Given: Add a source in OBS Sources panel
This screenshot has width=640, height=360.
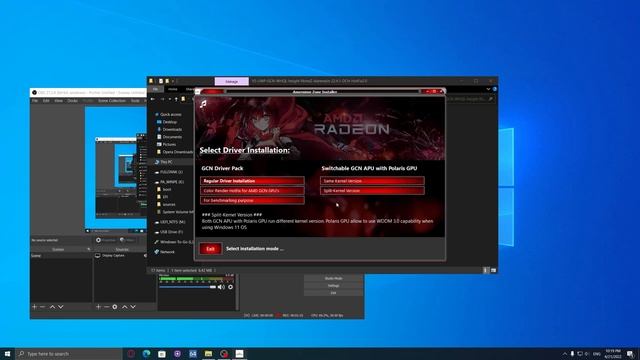Looking at the screenshot, I should 98,307.
